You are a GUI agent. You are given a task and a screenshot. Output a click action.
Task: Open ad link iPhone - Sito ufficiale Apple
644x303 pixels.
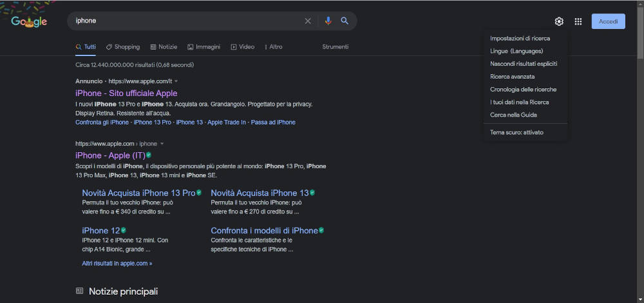126,93
